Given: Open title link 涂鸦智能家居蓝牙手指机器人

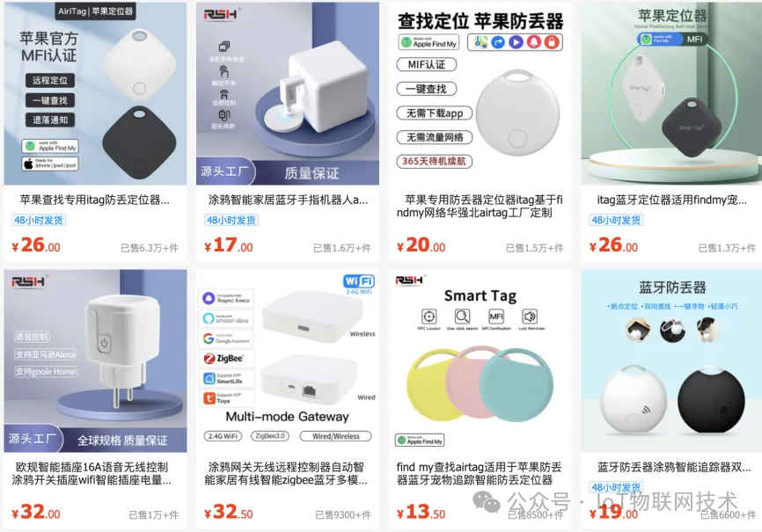Looking at the screenshot, I should click(289, 200).
